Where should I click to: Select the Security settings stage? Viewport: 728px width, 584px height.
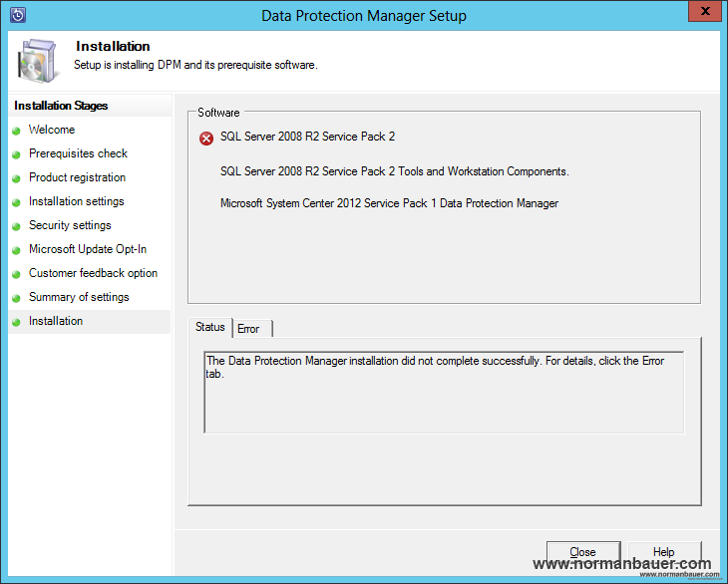[70, 225]
